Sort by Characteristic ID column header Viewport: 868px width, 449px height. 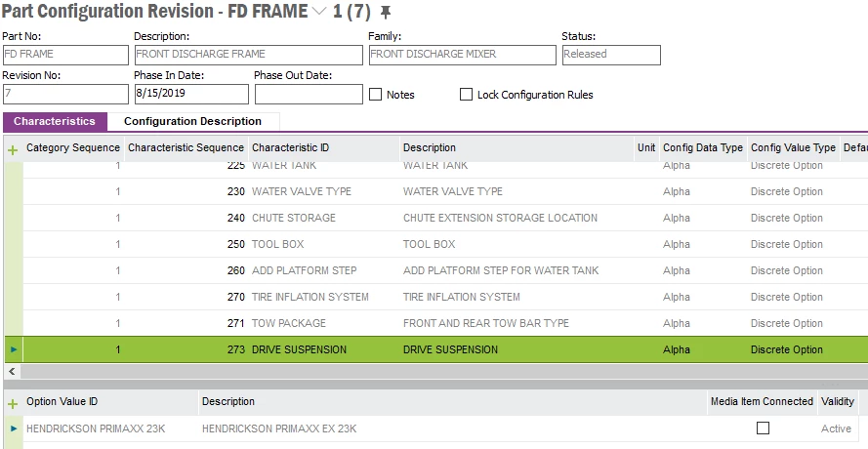point(291,148)
